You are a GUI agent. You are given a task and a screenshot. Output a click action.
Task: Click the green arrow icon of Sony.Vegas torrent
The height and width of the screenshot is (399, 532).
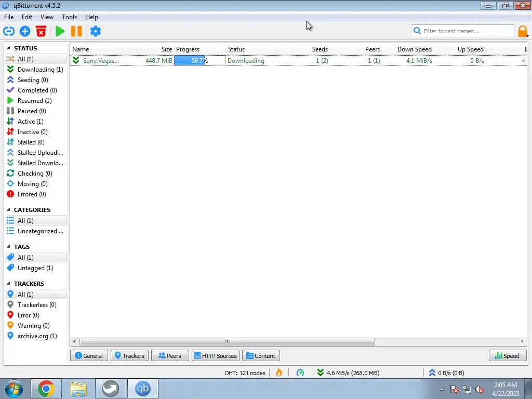tap(76, 60)
